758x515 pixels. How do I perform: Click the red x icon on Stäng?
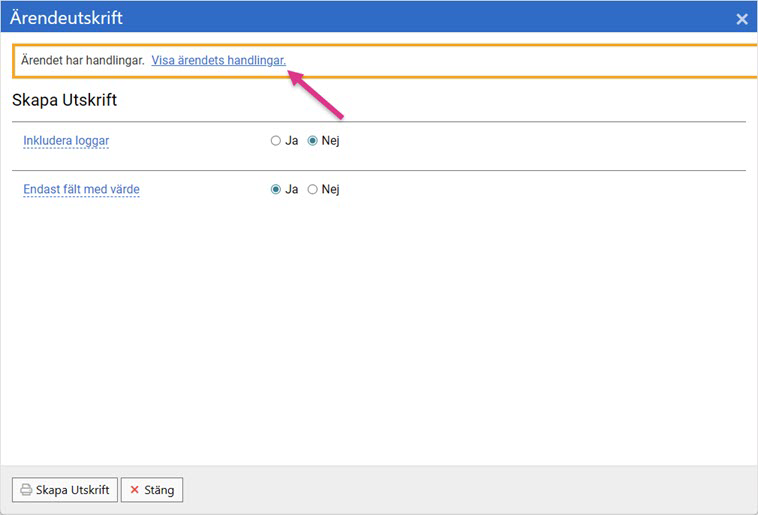pos(134,490)
